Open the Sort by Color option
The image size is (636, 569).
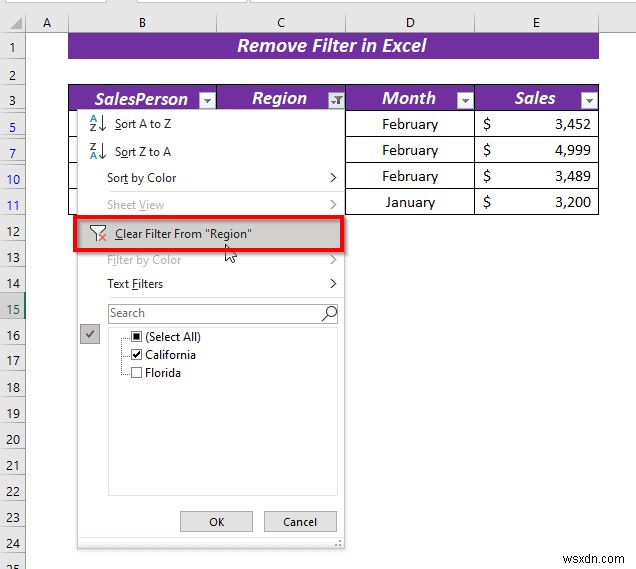click(x=211, y=178)
